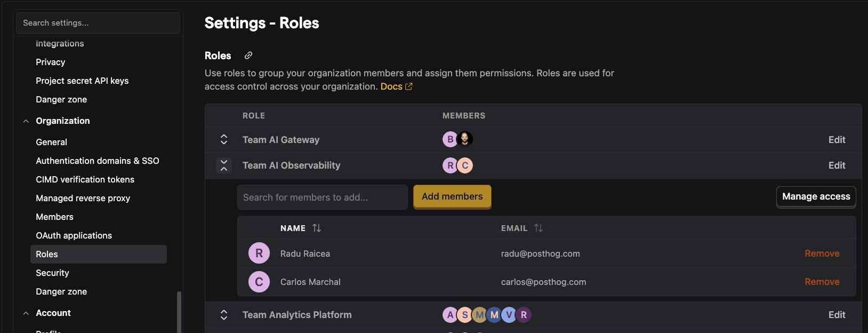The height and width of the screenshot is (333, 868).
Task: Collapse the Team AI Observability role row
Action: pos(224,165)
